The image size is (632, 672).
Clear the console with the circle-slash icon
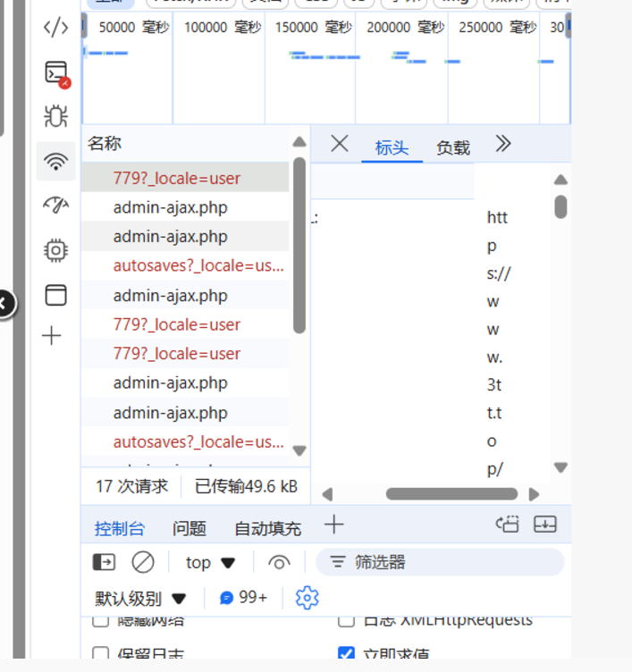(x=143, y=562)
